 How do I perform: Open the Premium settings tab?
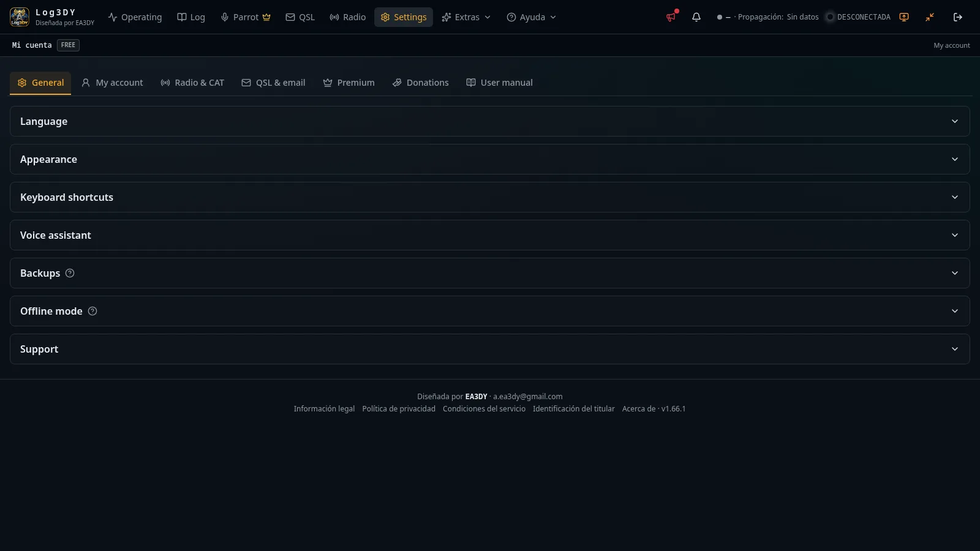click(349, 83)
